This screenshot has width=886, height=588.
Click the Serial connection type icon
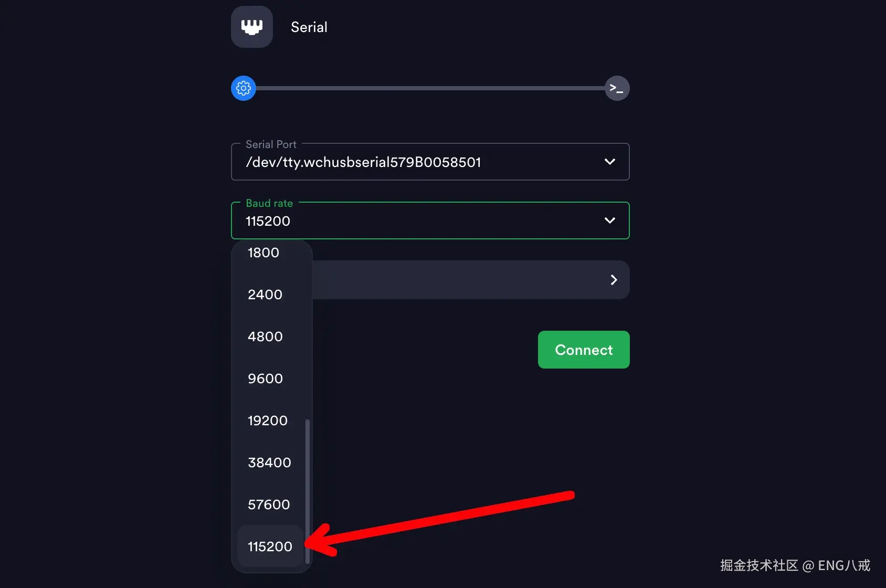(x=252, y=27)
